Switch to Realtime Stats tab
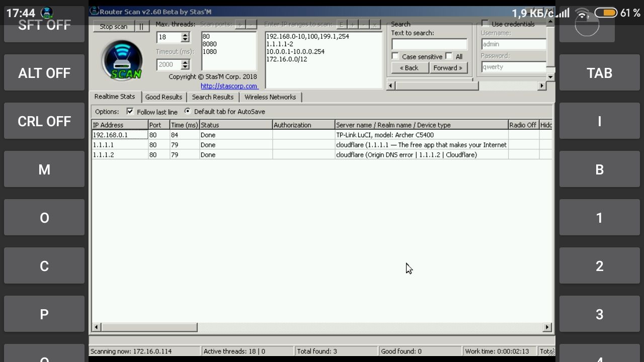 point(115,97)
